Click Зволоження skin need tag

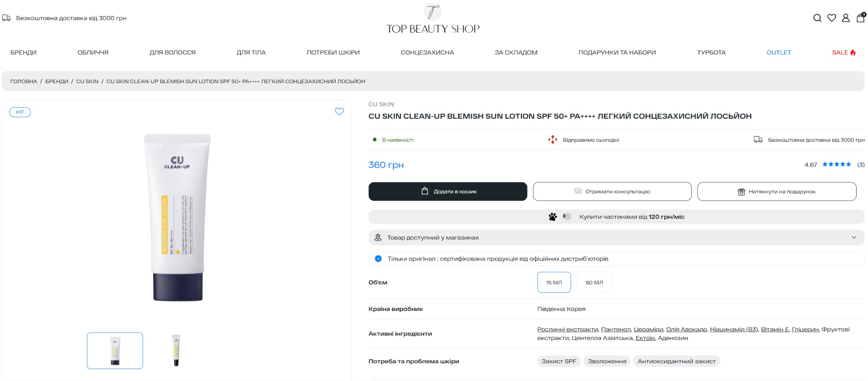click(x=607, y=361)
